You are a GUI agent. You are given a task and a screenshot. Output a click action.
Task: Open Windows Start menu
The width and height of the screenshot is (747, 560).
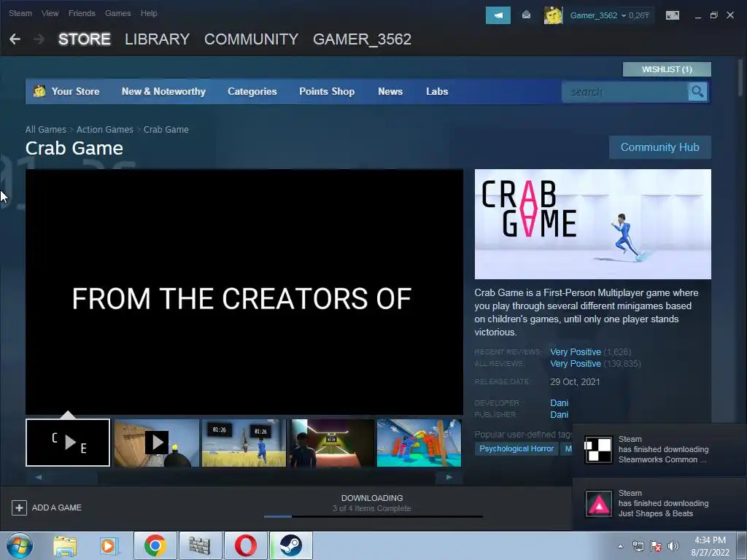[19, 545]
